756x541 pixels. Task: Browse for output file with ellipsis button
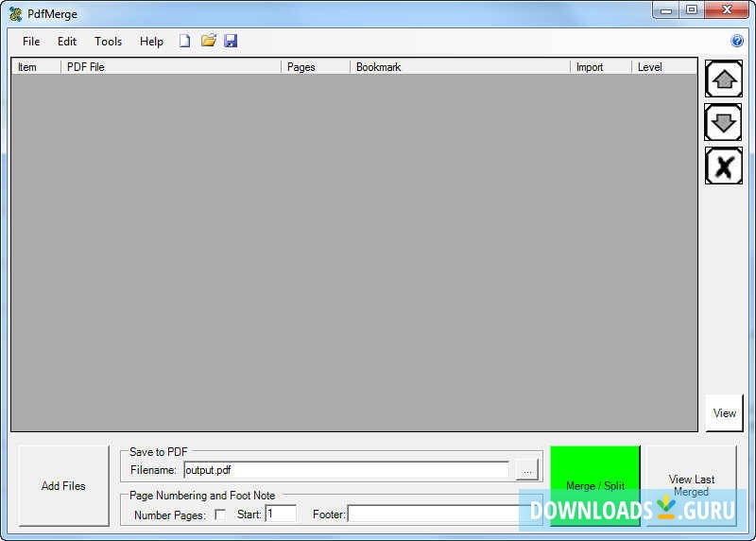click(527, 471)
